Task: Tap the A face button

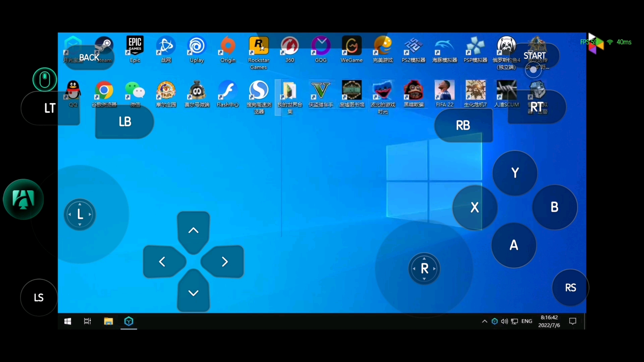Action: click(x=514, y=245)
